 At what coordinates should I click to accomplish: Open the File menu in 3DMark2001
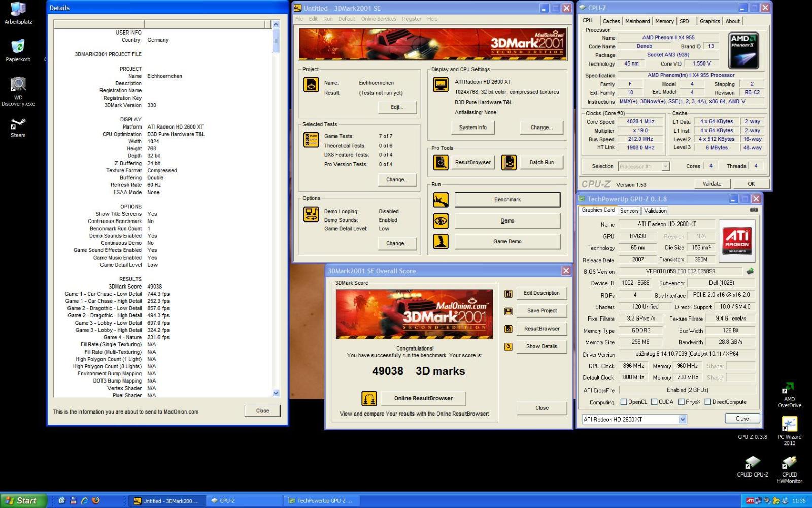tap(299, 19)
